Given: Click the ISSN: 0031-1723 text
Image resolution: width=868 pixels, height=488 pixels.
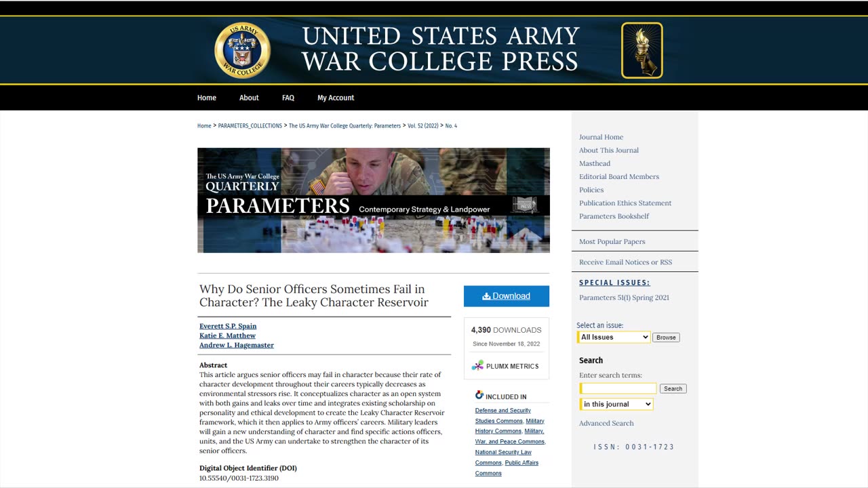Looking at the screenshot, I should coord(634,447).
